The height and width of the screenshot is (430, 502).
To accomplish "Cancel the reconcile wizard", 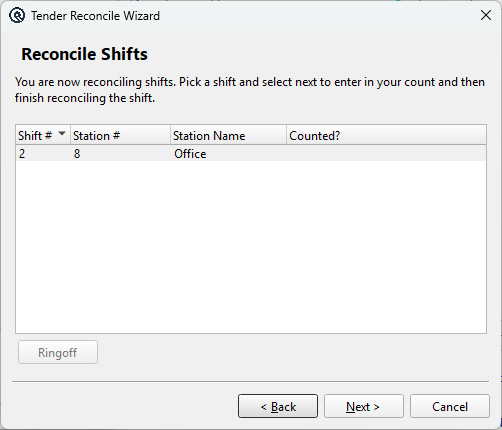I will point(450,406).
